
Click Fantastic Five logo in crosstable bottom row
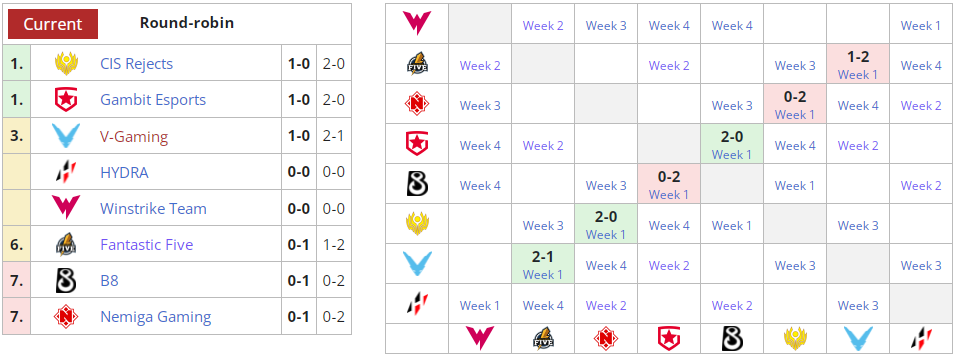543,338
